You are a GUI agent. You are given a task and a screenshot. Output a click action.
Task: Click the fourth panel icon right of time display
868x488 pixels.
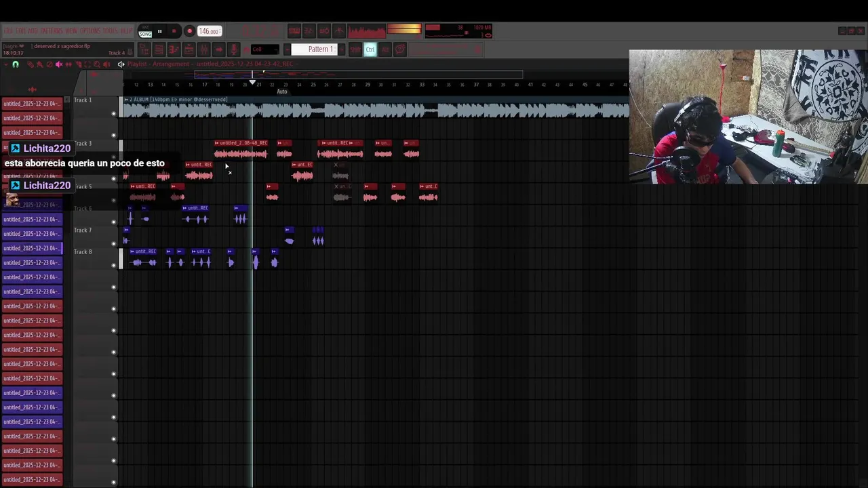point(339,31)
